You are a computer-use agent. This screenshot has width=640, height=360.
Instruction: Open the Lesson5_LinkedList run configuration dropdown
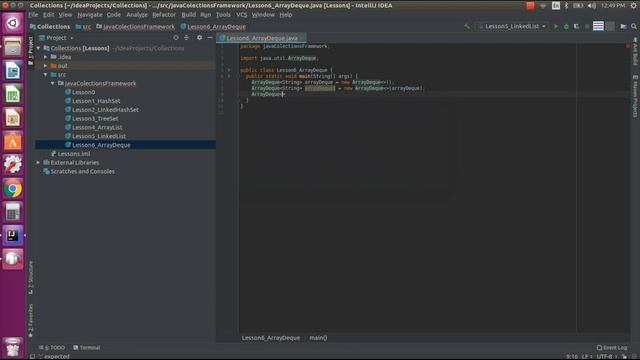pyautogui.click(x=513, y=27)
